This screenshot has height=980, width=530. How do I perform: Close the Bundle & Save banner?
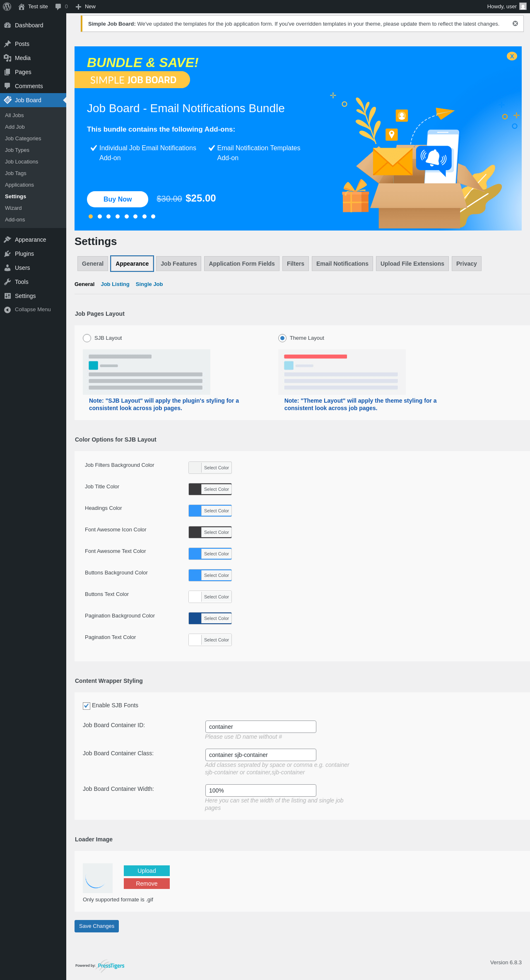(x=512, y=56)
